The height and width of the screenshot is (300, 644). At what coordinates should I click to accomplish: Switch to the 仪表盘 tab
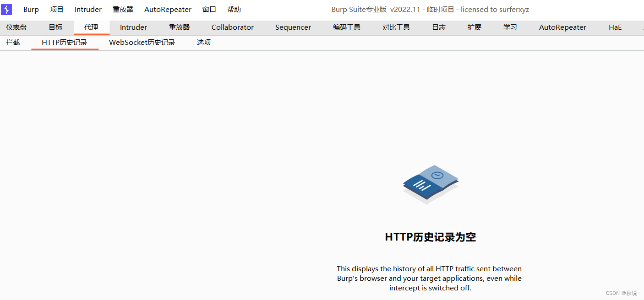16,27
